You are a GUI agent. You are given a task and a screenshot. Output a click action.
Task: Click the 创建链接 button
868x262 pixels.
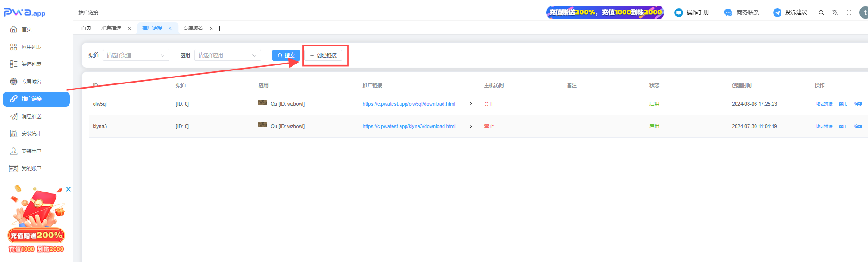[x=323, y=55]
